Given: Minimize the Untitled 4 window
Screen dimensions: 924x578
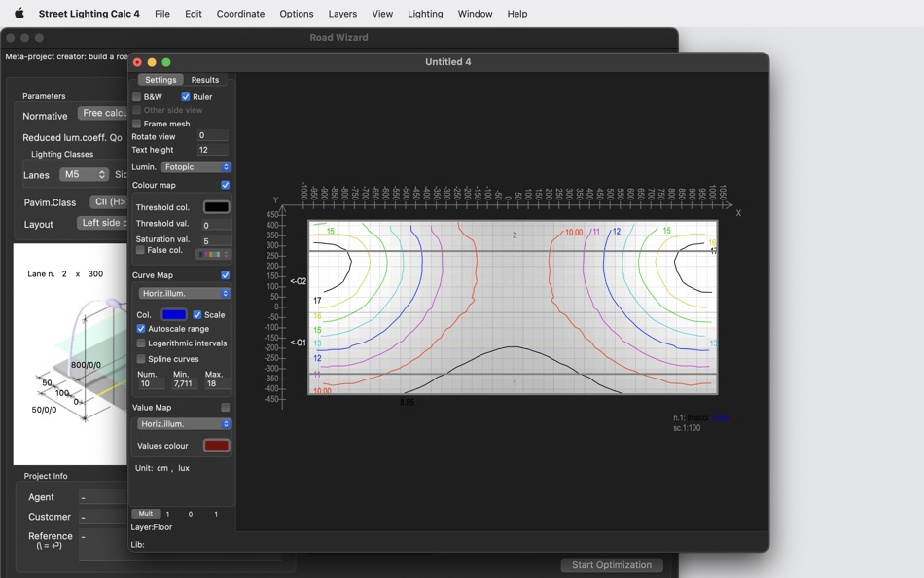Looking at the screenshot, I should tap(152, 62).
